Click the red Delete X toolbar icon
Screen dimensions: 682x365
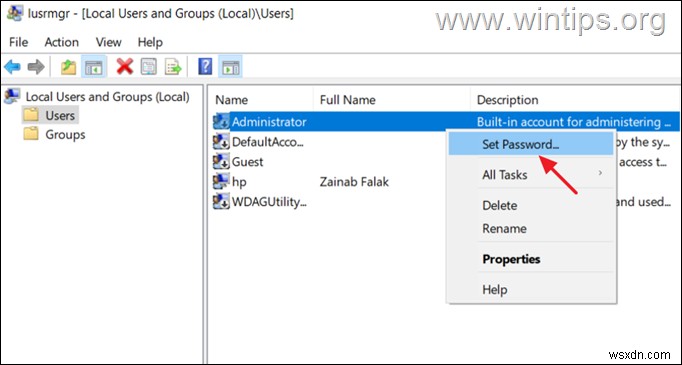click(x=125, y=67)
